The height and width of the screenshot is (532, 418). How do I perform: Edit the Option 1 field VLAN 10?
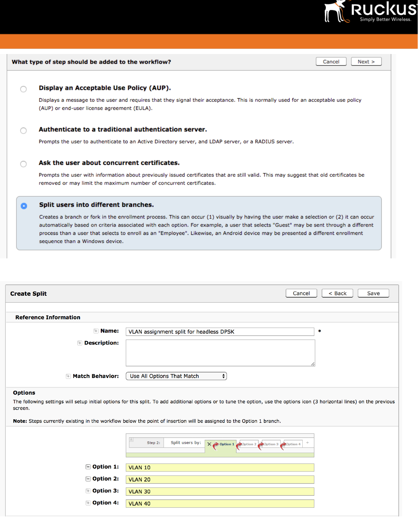pos(220,467)
